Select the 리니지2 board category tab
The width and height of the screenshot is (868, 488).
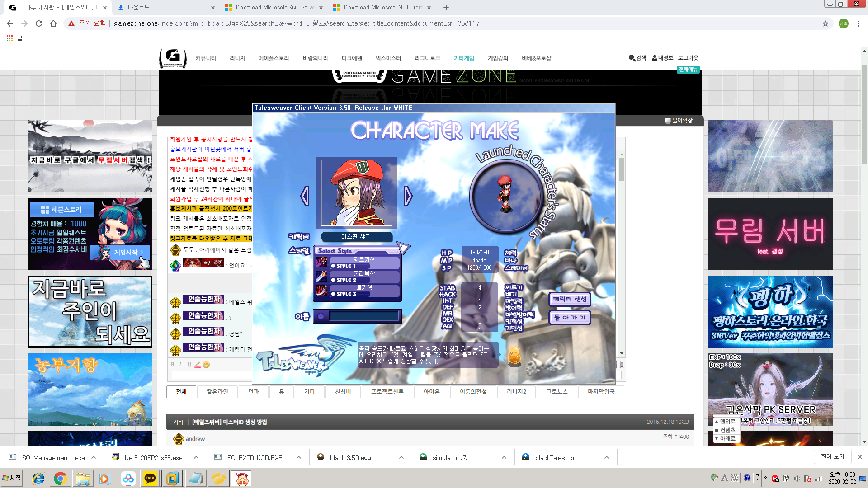[516, 392]
